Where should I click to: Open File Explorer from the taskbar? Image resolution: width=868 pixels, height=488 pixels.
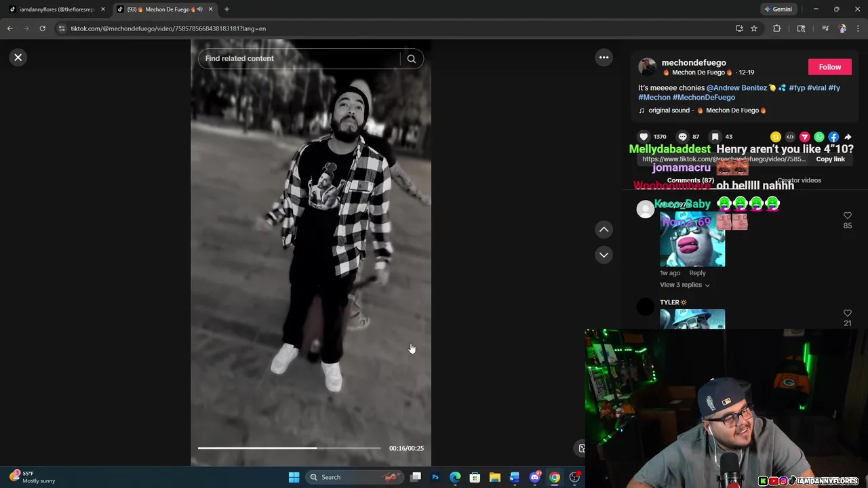[495, 477]
